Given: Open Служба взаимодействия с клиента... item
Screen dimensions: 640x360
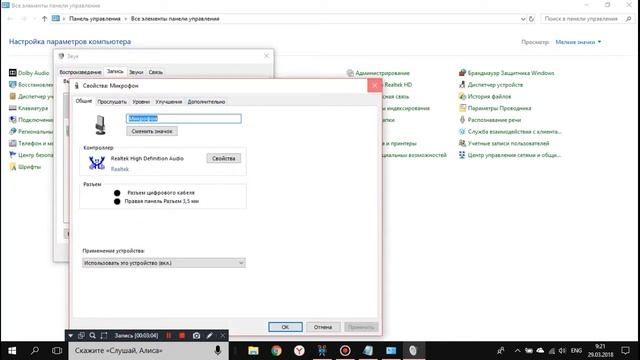Looking at the screenshot, I should pos(510,132).
